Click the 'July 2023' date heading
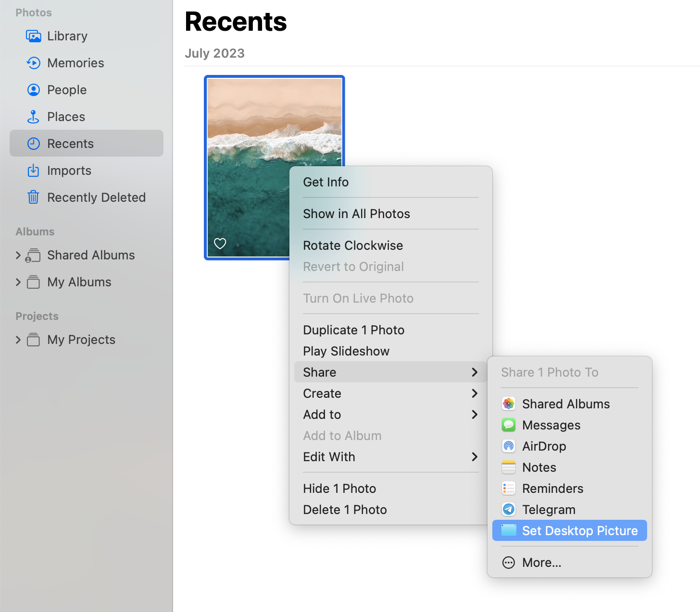700x612 pixels. [x=214, y=53]
